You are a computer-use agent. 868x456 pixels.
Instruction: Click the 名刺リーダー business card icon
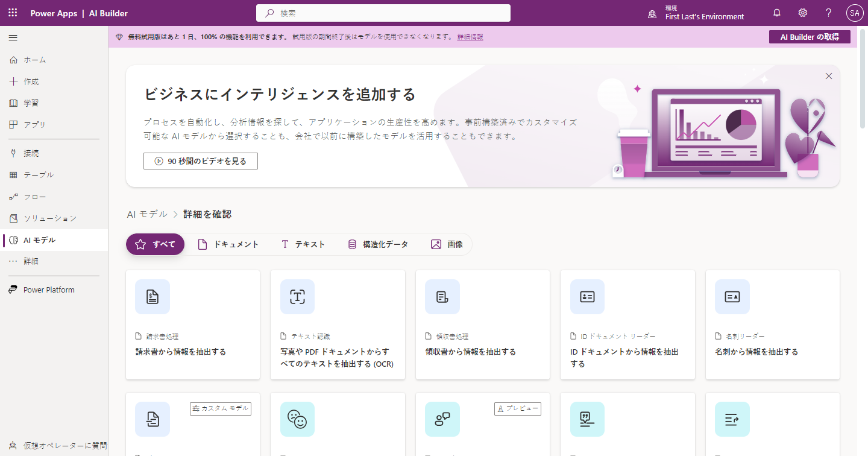tap(732, 297)
